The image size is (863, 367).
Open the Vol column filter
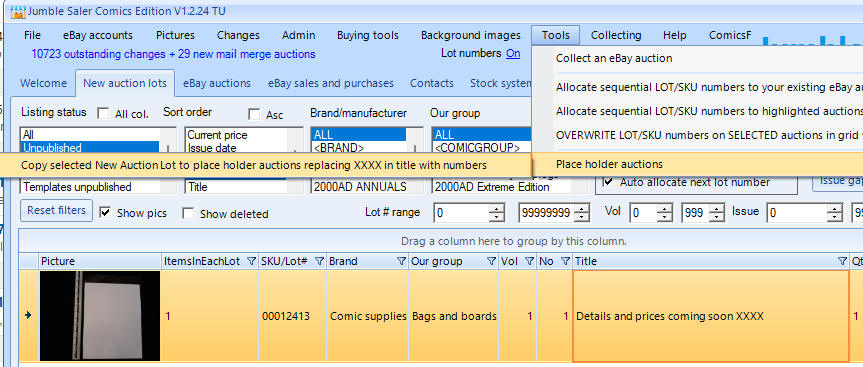click(529, 261)
